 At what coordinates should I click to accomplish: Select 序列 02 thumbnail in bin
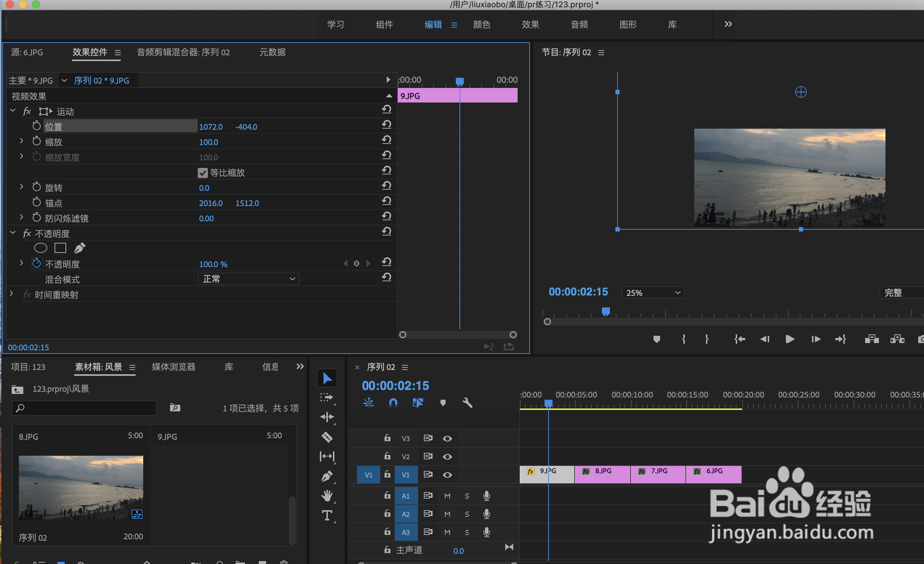[81, 487]
